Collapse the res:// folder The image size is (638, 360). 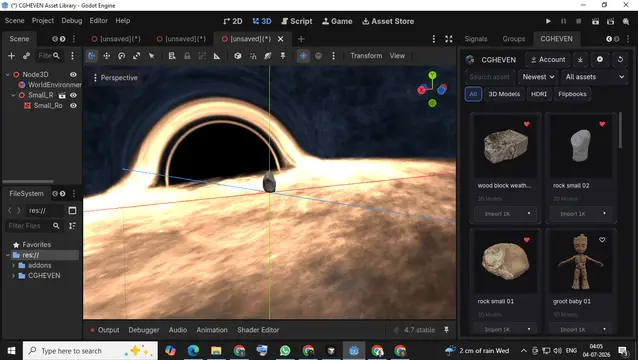(x=8, y=255)
